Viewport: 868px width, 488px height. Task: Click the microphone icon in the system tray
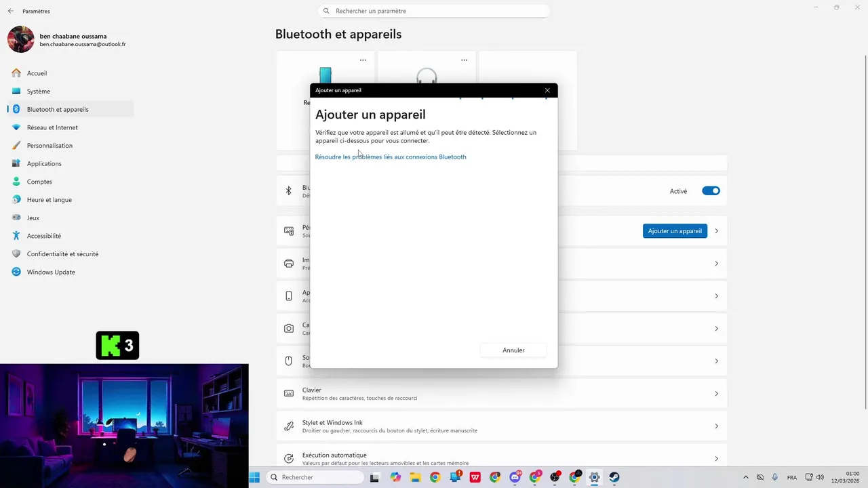[x=775, y=477]
